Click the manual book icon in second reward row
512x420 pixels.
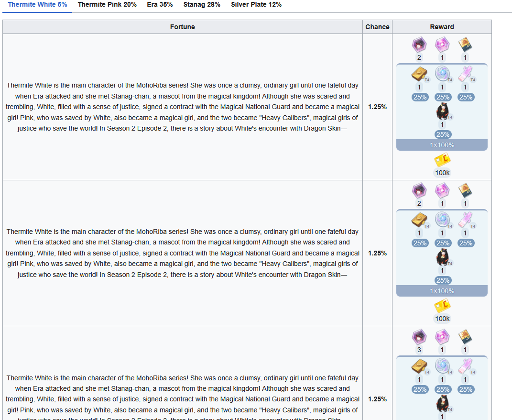pyautogui.click(x=465, y=190)
